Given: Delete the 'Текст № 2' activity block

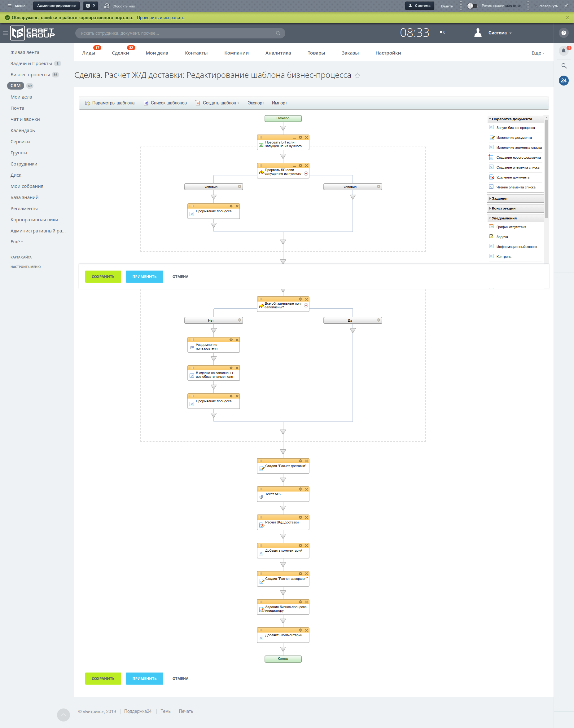Looking at the screenshot, I should [306, 489].
